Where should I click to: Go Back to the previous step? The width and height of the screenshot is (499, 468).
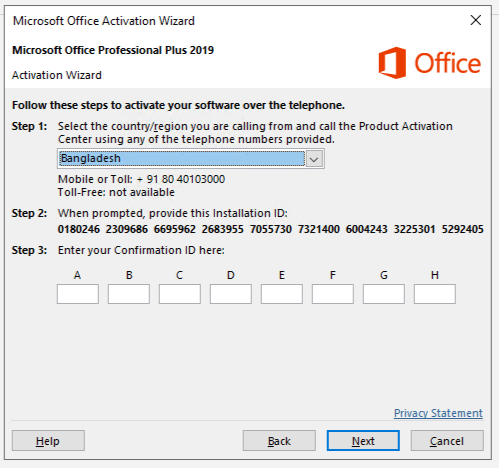tap(279, 441)
